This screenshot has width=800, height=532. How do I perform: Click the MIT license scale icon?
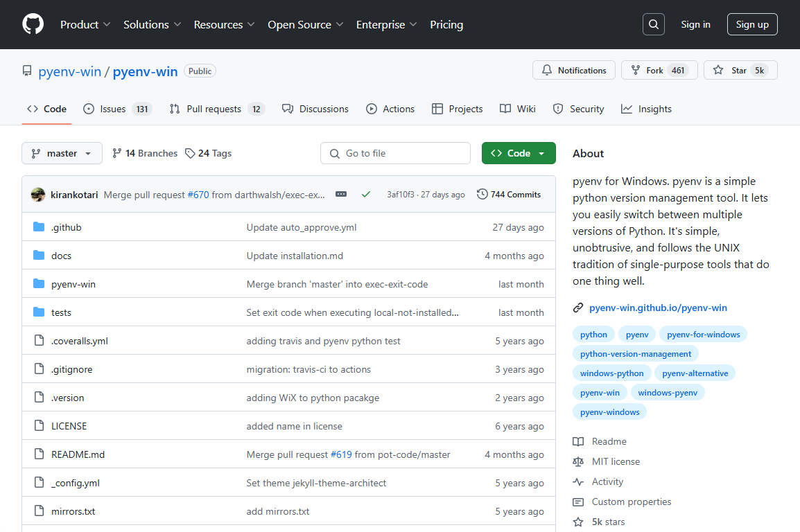point(578,461)
